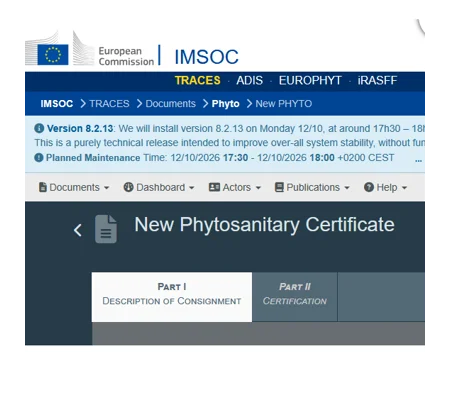Click the +0200 CEST timezone text
This screenshot has width=450, height=400.
coord(366,158)
